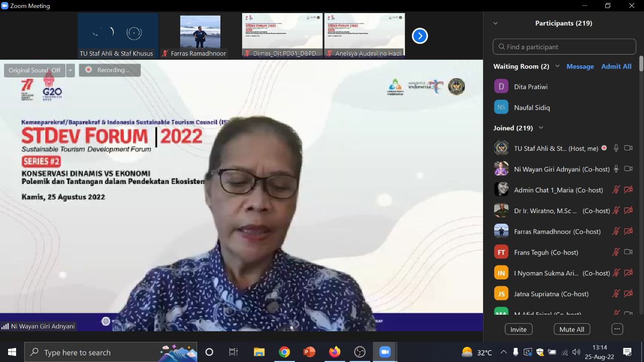Show next video thumbnails with arrow button
Image resolution: width=644 pixels, height=362 pixels.
(420, 36)
